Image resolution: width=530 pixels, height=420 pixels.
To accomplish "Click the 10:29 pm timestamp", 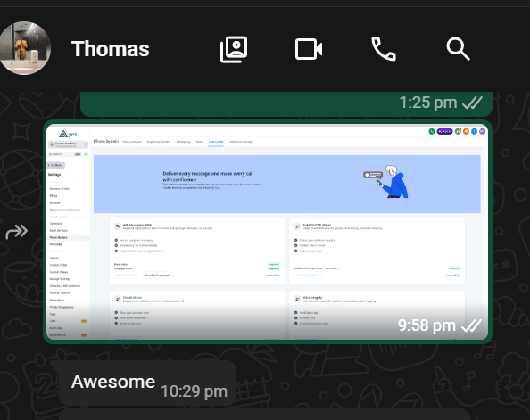I will (194, 391).
